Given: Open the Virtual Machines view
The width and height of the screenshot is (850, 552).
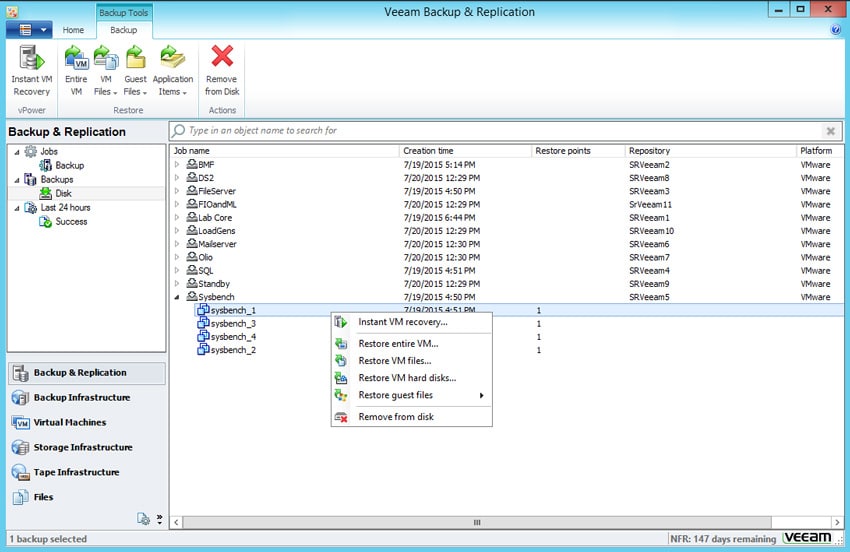Looking at the screenshot, I should pyautogui.click(x=87, y=422).
